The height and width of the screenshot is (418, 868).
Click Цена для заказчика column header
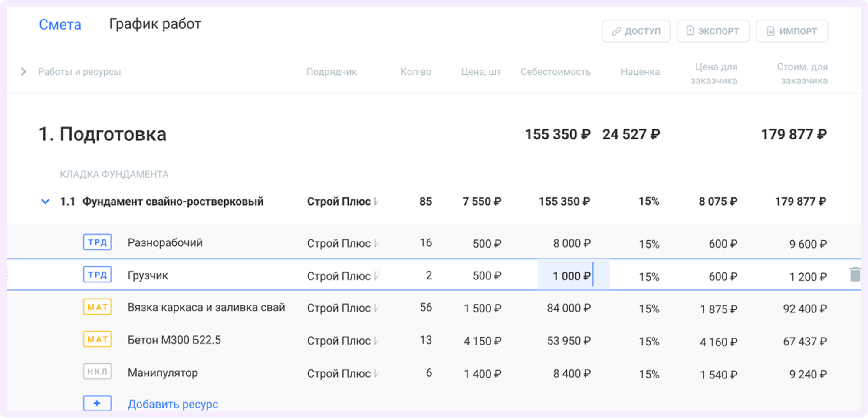714,73
